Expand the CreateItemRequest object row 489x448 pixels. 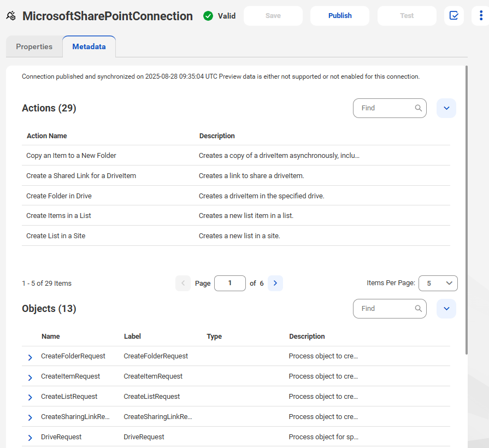pos(30,378)
